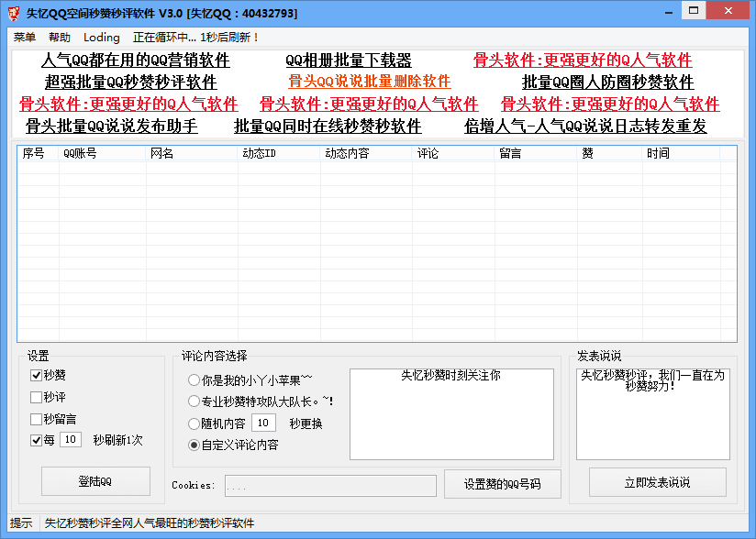Click the custom comment text box
This screenshot has width=756, height=539.
[451, 414]
